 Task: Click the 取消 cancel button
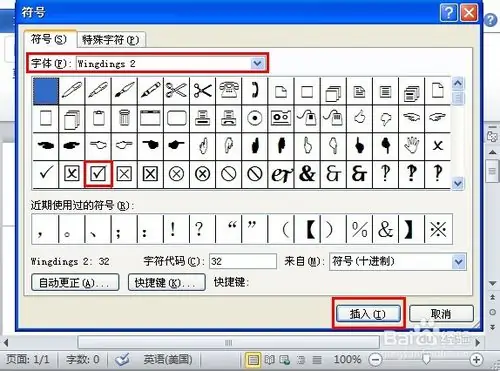(441, 314)
